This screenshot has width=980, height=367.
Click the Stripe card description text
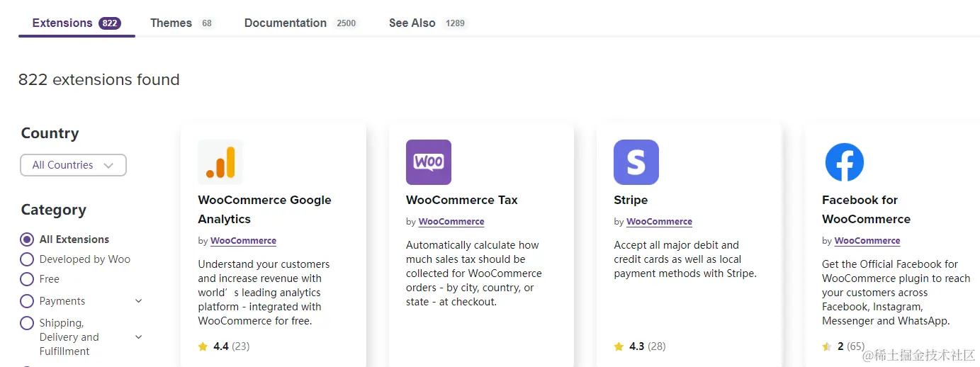(x=685, y=259)
